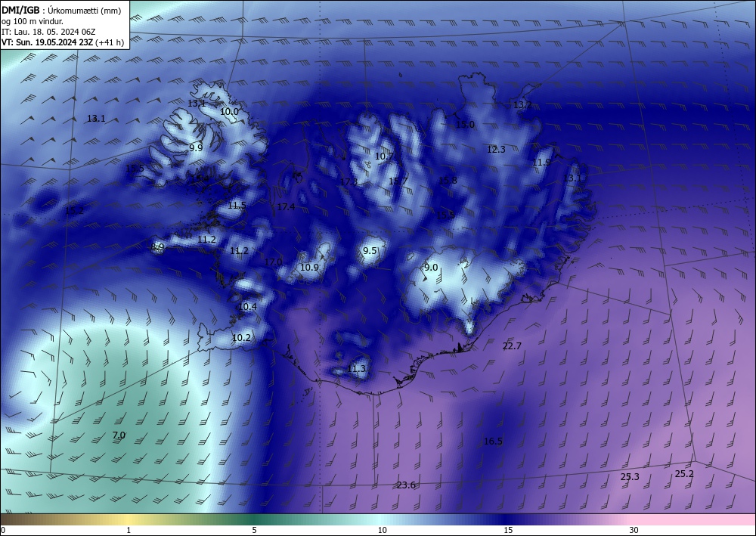Screen dimensions: 756x536
Task: Click the title text "DMI/IGB : Úrkomumætti (mm)"
Action: (61, 10)
